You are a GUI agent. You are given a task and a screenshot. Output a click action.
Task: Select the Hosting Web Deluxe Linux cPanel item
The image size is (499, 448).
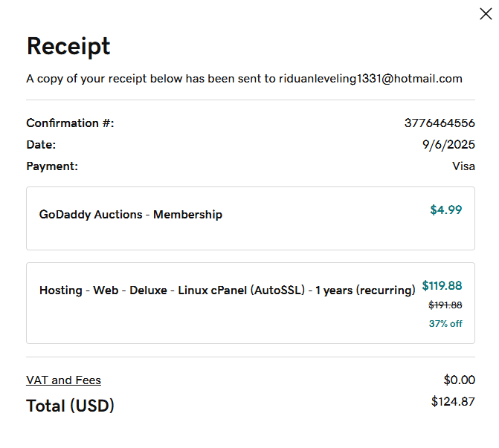point(227,290)
